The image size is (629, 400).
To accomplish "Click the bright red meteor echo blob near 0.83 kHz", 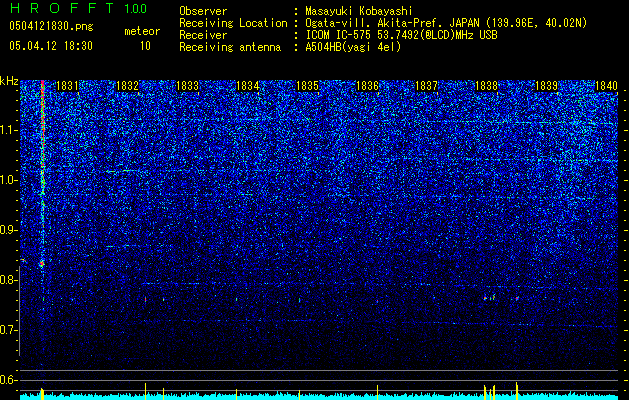I will pyautogui.click(x=42, y=264).
